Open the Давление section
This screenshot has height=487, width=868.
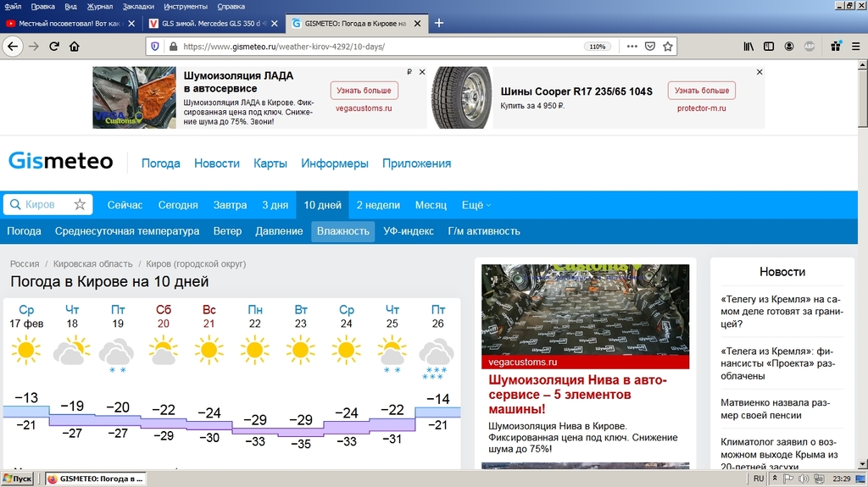click(x=279, y=231)
